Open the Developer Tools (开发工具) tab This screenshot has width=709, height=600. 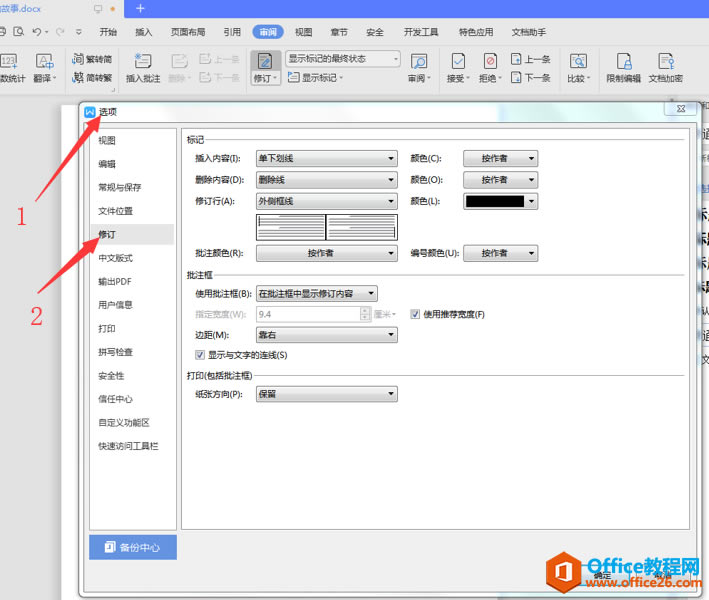point(421,32)
